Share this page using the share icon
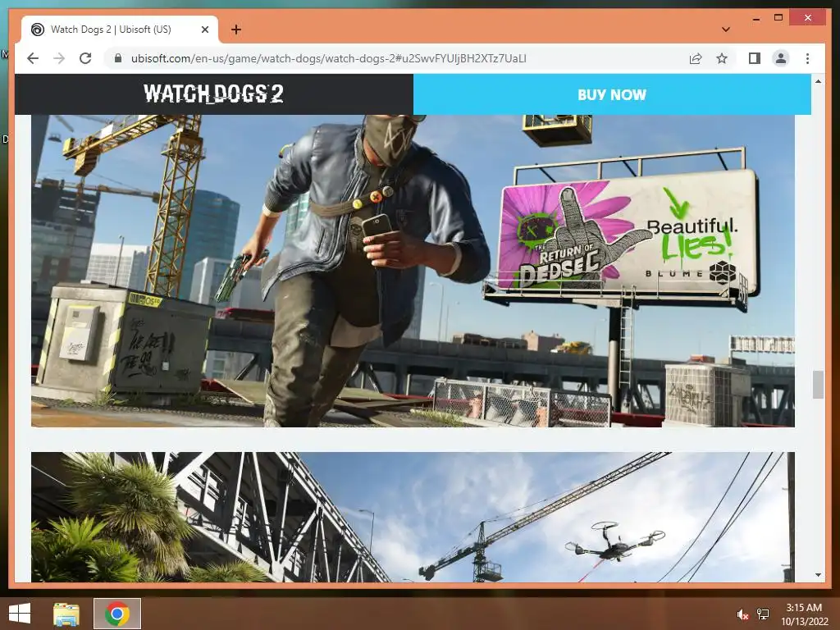The width and height of the screenshot is (840, 630). (696, 58)
